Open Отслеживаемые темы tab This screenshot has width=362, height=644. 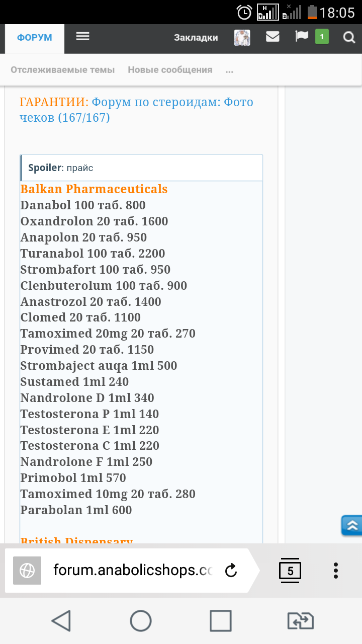pos(63,70)
